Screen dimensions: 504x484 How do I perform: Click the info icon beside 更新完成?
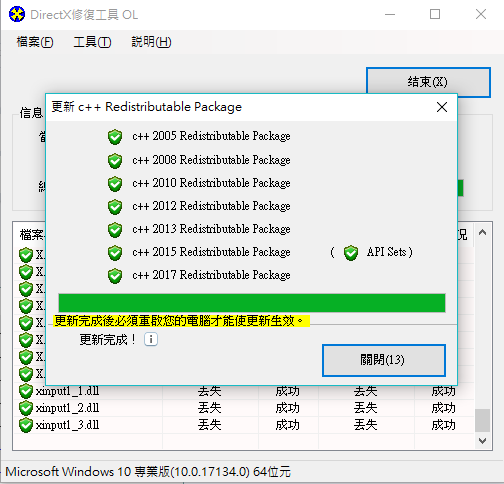tap(151, 339)
